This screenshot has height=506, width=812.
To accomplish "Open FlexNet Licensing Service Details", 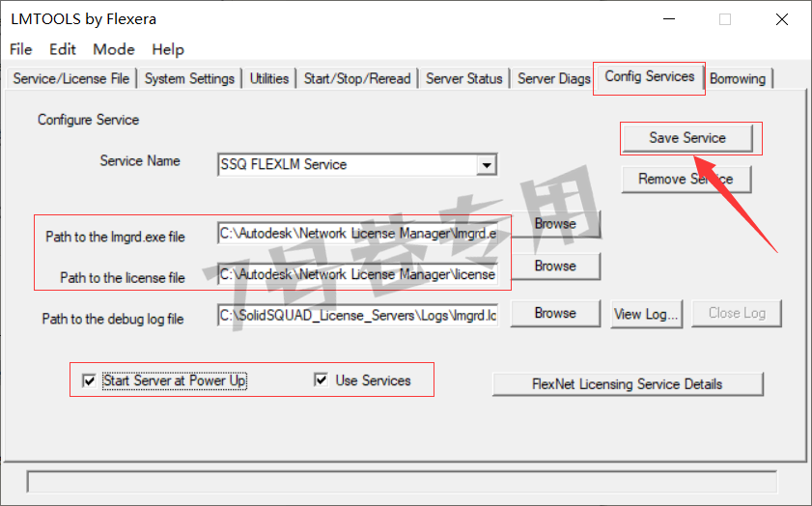I will (x=628, y=384).
